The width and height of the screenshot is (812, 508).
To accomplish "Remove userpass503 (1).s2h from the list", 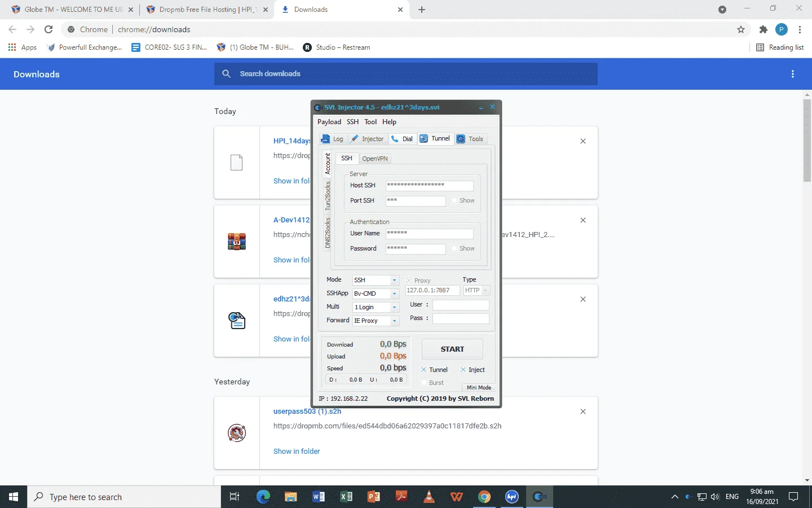I will pos(583,411).
